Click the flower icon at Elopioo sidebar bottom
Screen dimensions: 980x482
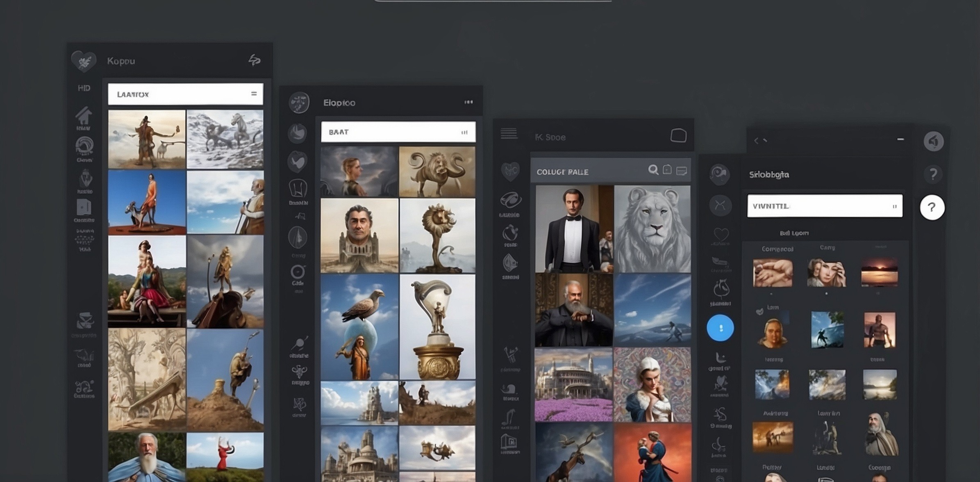299,404
